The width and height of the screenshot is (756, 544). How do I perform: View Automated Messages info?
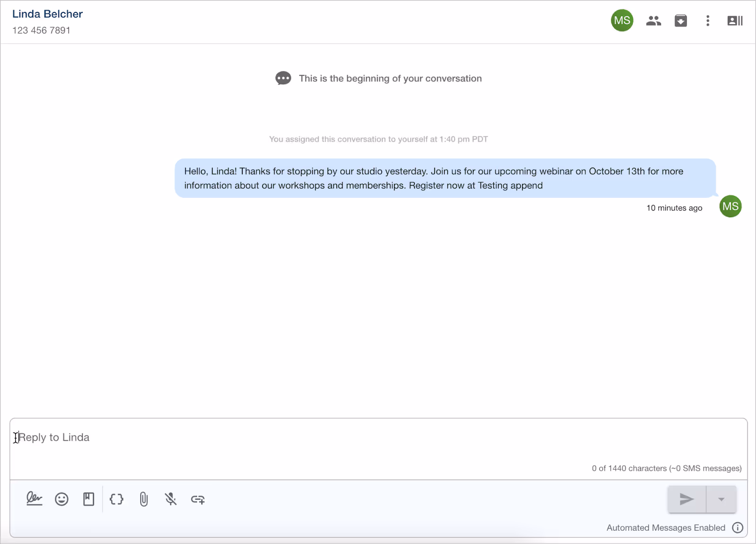[738, 527]
